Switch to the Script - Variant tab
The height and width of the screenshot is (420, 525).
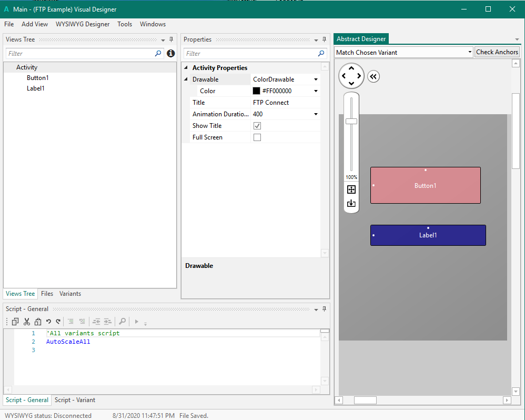[74, 400]
